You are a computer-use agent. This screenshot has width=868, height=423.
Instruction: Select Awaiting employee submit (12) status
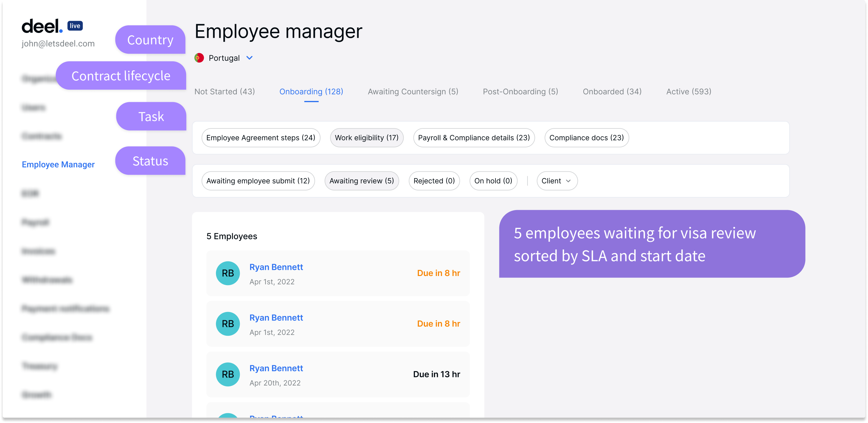coord(258,181)
